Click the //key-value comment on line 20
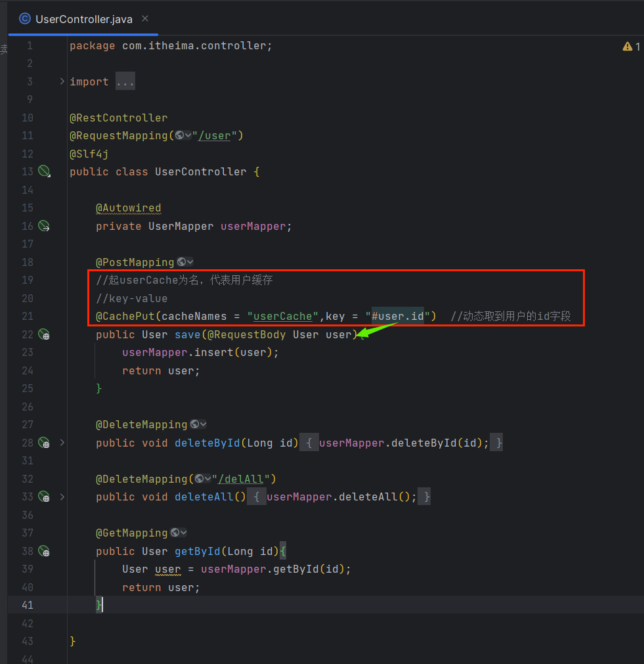Screen dimensions: 644x664 (132, 299)
